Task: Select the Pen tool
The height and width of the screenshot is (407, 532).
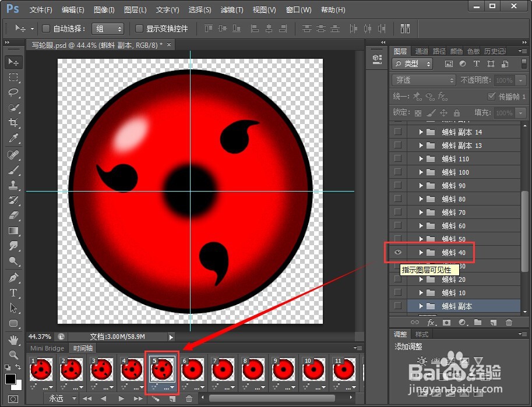Action: tap(13, 278)
